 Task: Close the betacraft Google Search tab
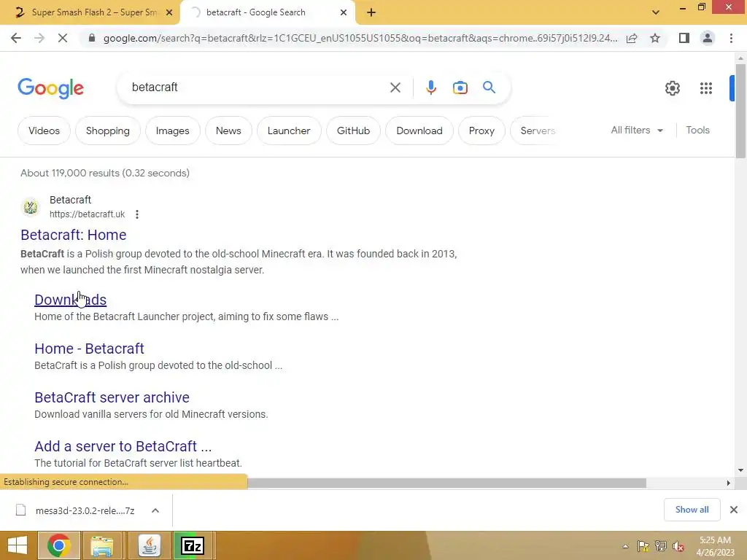(x=344, y=13)
